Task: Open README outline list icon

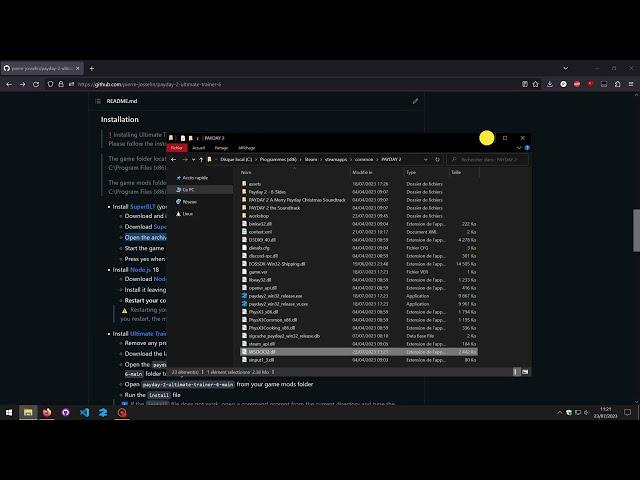Action: [x=98, y=101]
